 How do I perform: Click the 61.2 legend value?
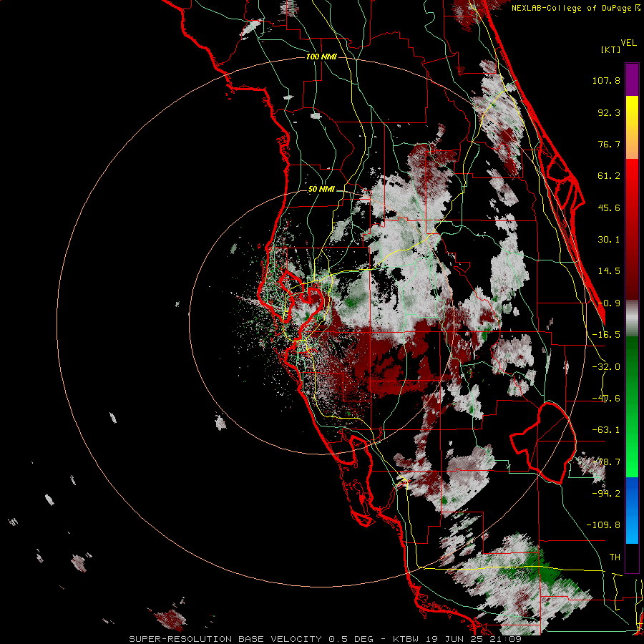[x=609, y=176]
